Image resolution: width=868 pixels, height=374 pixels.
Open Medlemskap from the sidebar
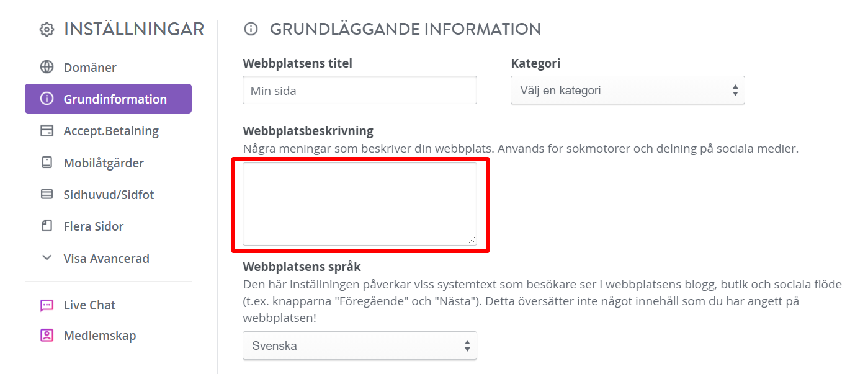tap(108, 336)
